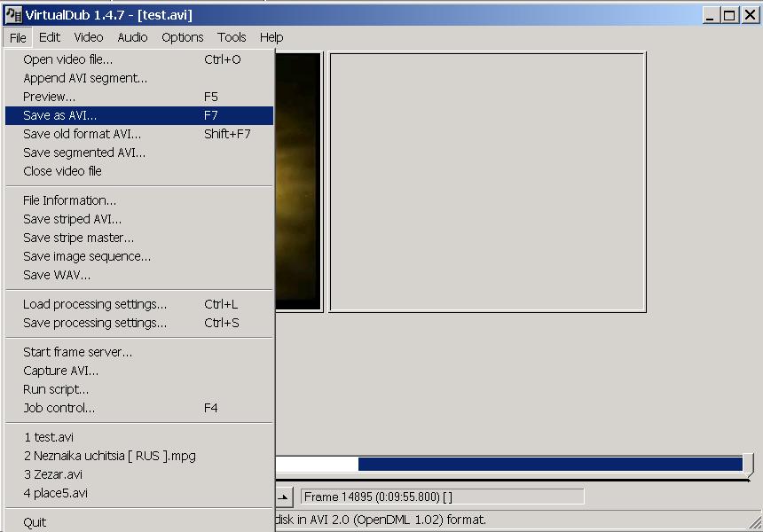Open the Edit menu

click(50, 37)
